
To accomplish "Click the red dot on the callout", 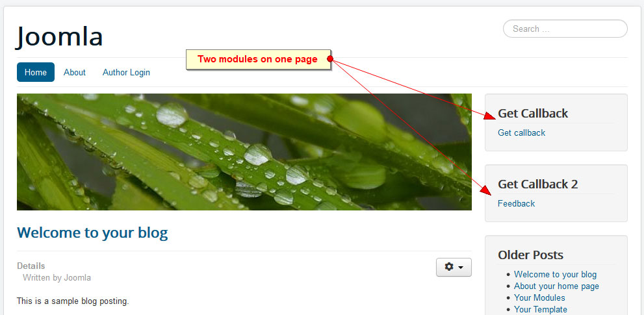I will pos(330,58).
